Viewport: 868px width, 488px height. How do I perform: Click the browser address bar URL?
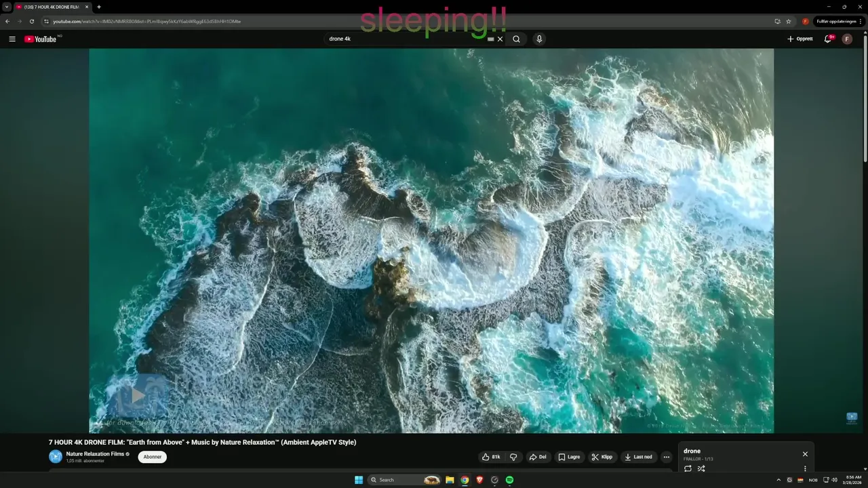[x=147, y=21]
